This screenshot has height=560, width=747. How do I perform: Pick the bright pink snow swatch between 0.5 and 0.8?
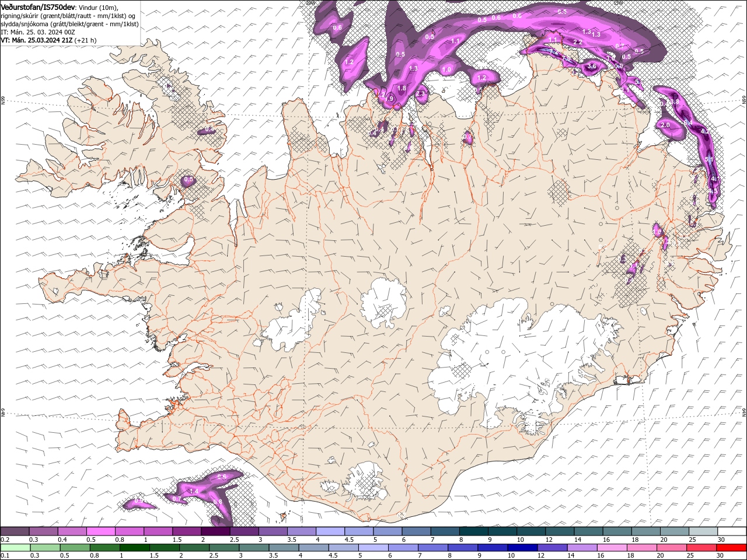click(x=101, y=531)
